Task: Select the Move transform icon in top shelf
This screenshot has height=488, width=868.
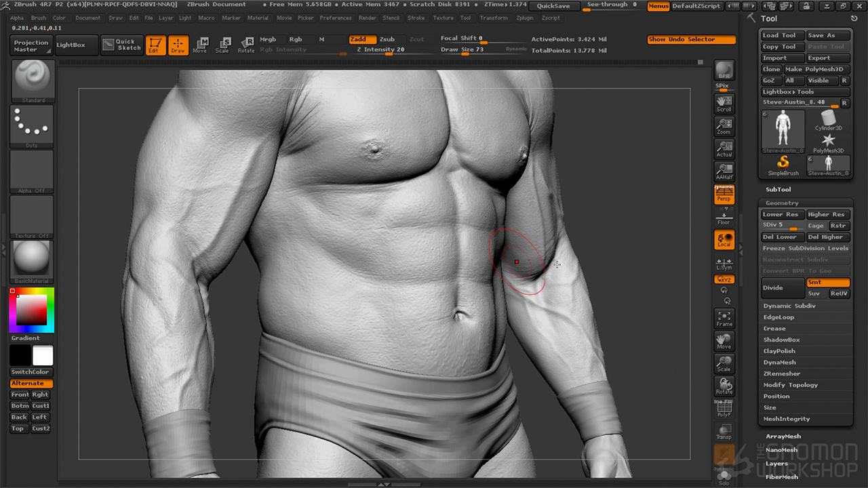Action: pyautogui.click(x=199, y=45)
